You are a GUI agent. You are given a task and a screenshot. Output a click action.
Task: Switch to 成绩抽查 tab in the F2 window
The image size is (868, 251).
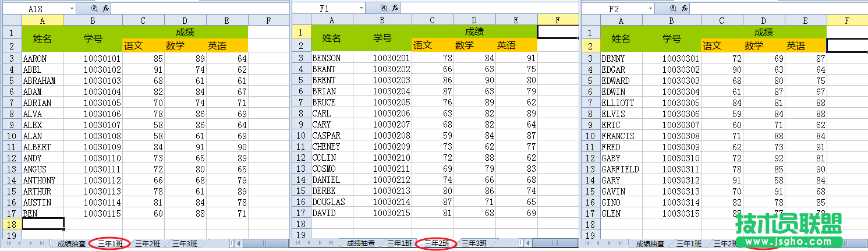point(650,243)
